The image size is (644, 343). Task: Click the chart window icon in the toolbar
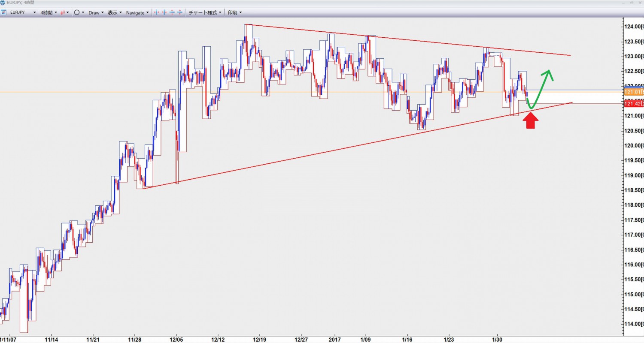4,12
